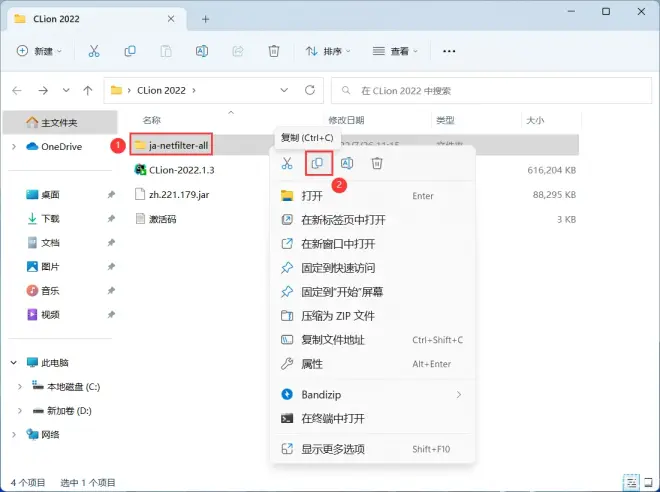Choose 复制文件地址 menu entry
This screenshot has height=492, width=660.
(x=373, y=340)
